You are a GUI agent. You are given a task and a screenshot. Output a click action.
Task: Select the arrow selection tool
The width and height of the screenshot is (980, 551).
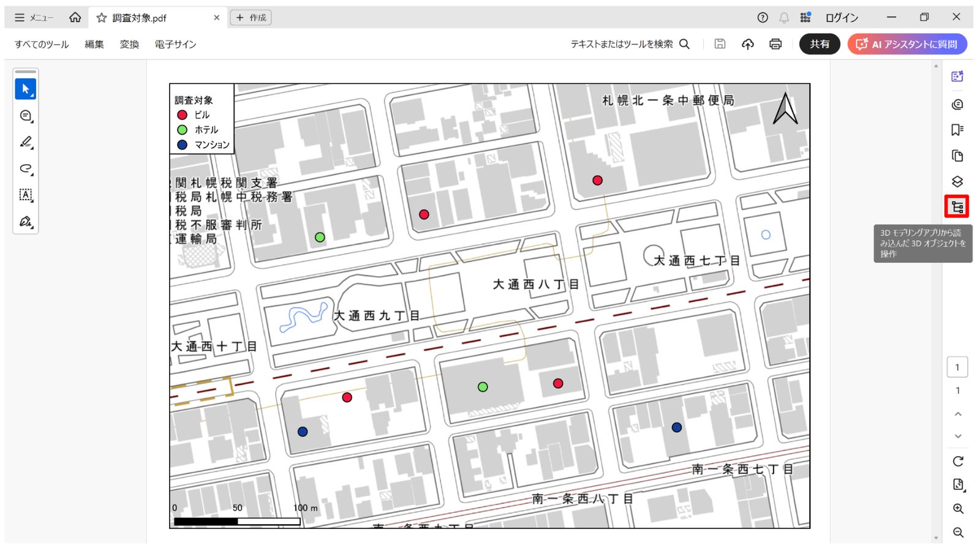click(26, 89)
